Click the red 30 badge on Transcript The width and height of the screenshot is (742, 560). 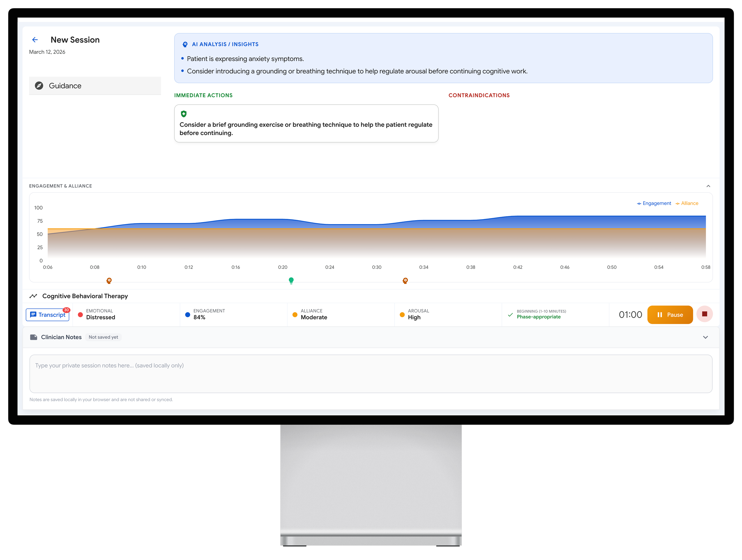click(67, 310)
